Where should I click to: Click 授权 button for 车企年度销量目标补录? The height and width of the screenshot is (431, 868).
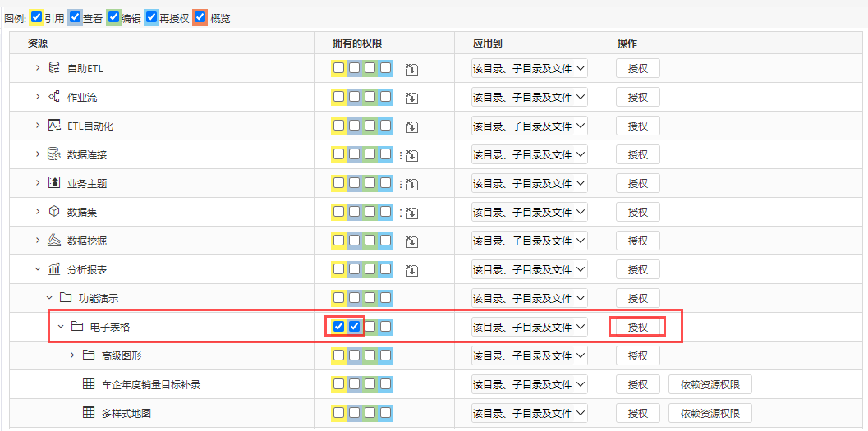(x=638, y=384)
